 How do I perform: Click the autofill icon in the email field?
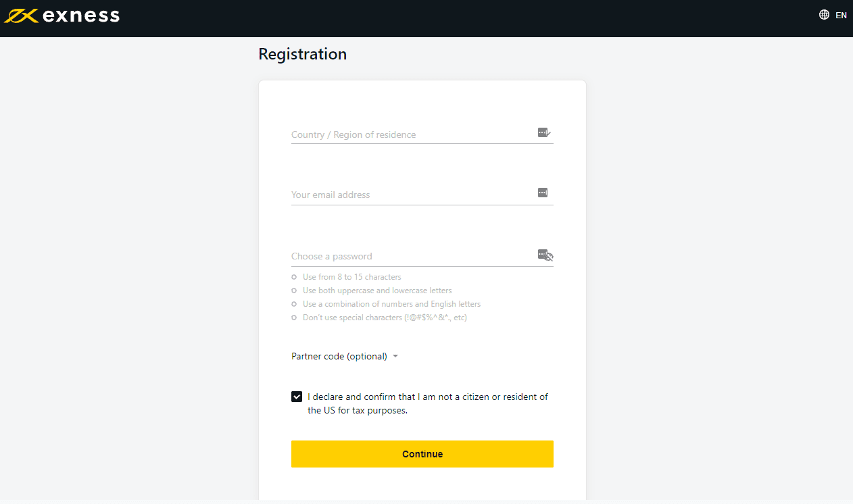(x=543, y=193)
